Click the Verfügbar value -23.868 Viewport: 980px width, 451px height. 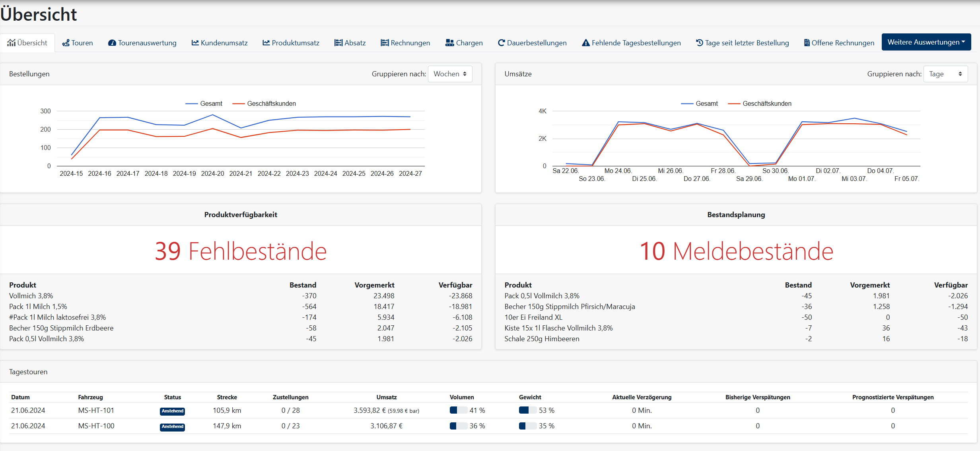(x=461, y=296)
